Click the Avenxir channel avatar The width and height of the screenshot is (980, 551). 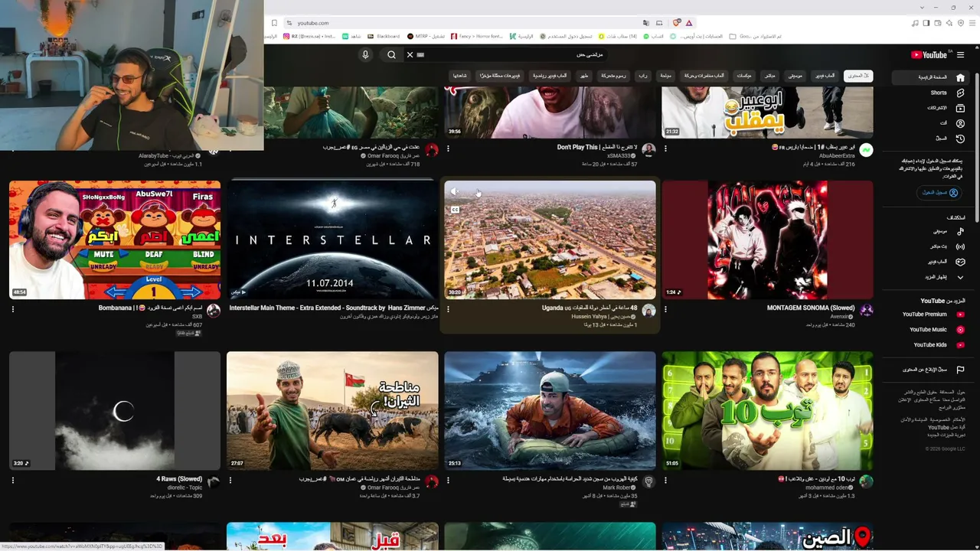point(866,311)
